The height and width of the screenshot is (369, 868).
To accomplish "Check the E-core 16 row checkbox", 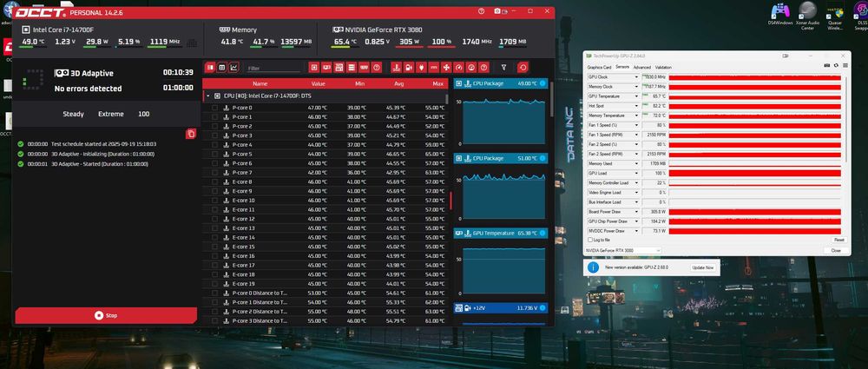I will tap(214, 256).
